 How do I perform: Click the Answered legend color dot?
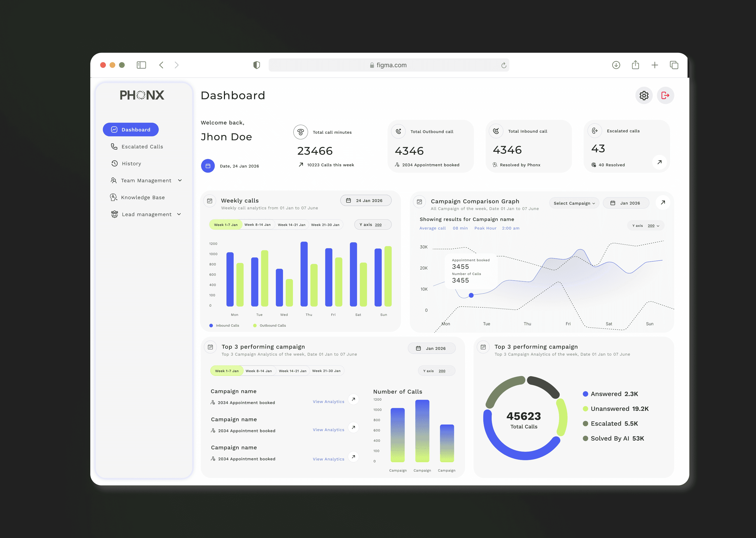585,394
